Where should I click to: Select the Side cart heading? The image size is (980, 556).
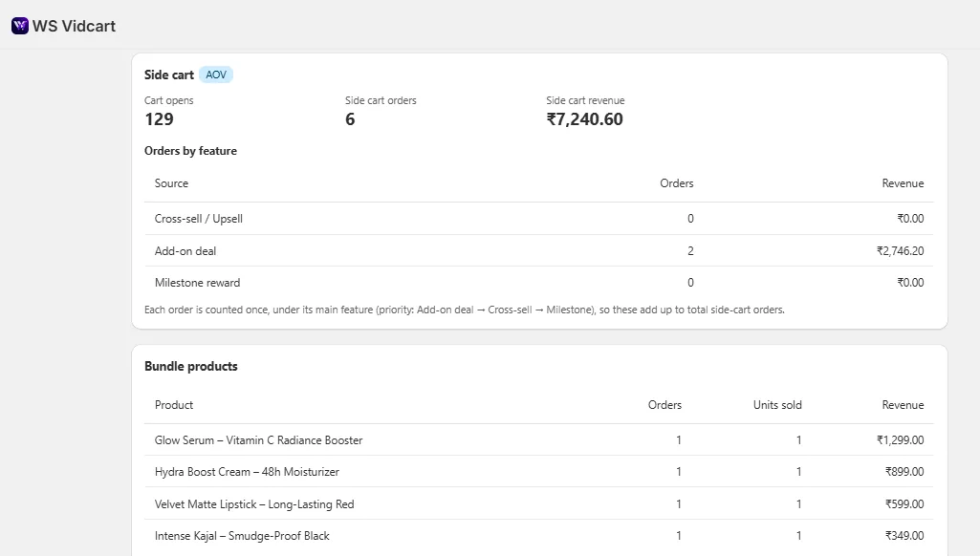(x=168, y=75)
